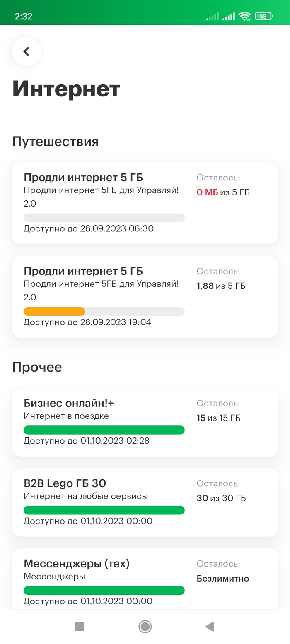Tap the back arrow button
This screenshot has width=290, height=644.
click(x=27, y=52)
